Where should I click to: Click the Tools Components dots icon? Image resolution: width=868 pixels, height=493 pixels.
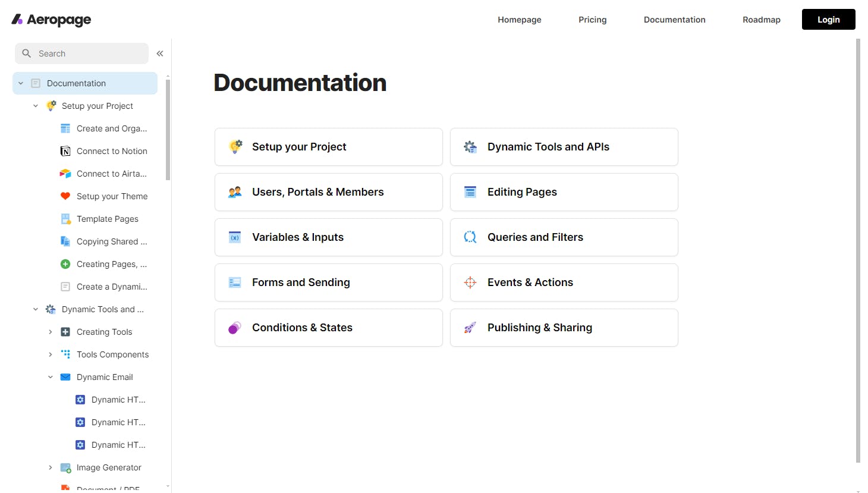pyautogui.click(x=65, y=354)
